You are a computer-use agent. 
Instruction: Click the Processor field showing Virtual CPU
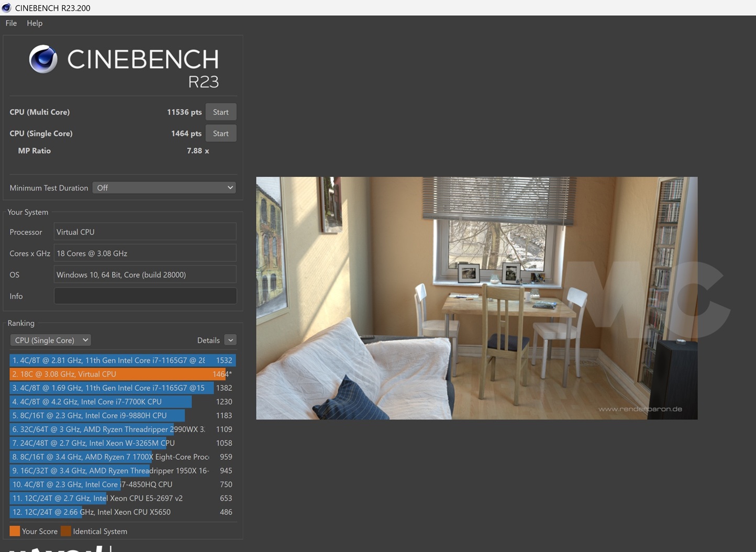pos(145,232)
